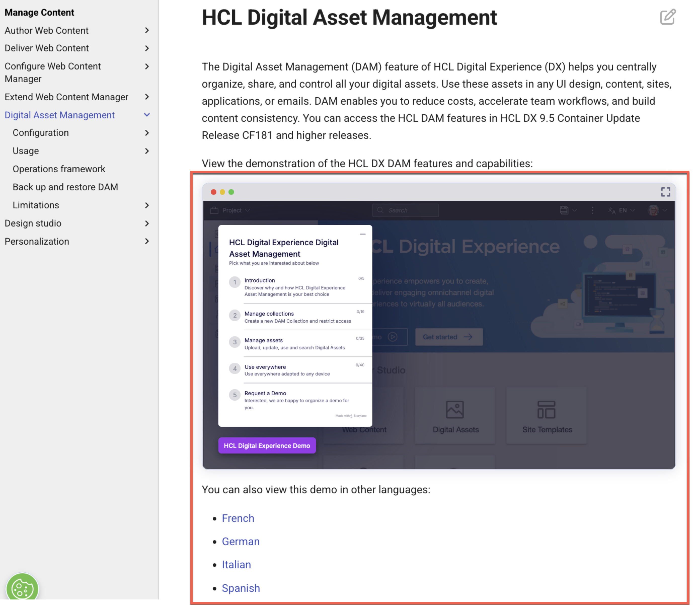Screen dimensions: 700x605
Task: Select step 2 Manage collections
Action: click(269, 314)
